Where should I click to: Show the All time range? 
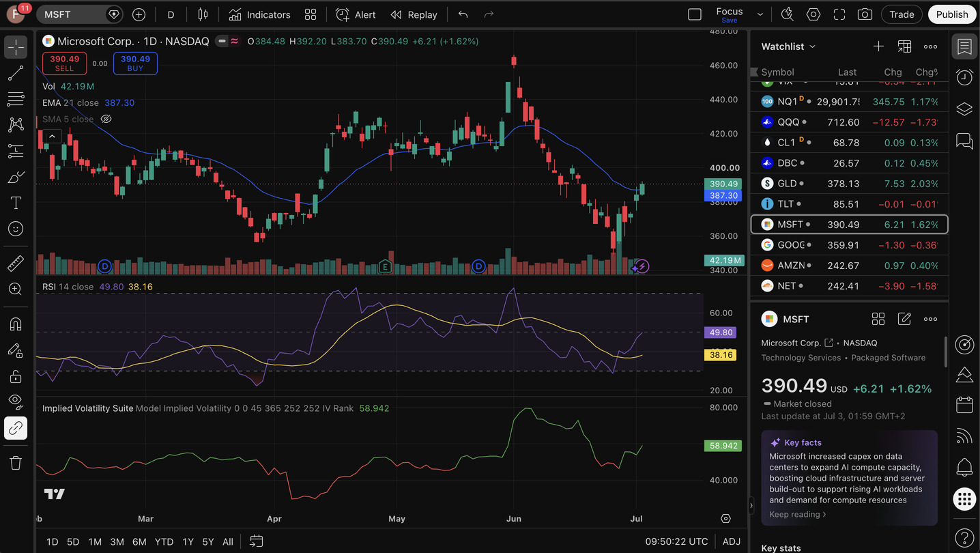(x=228, y=541)
